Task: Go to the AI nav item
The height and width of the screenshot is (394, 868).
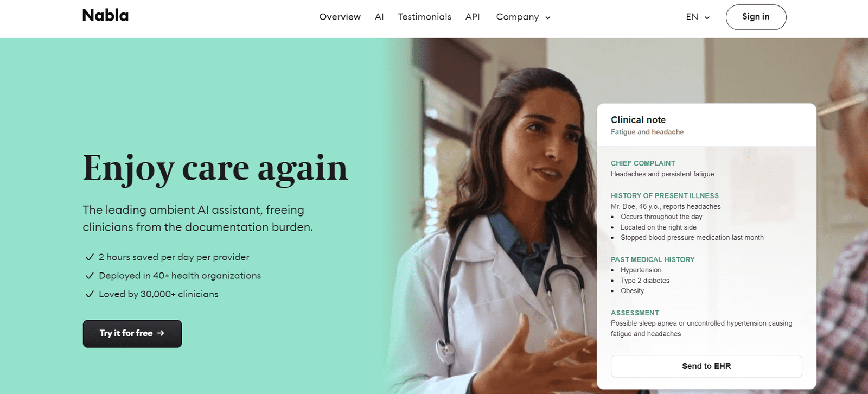Action: click(x=379, y=17)
